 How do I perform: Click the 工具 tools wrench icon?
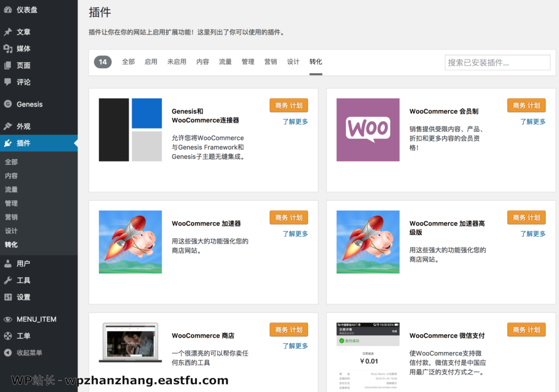(x=8, y=280)
